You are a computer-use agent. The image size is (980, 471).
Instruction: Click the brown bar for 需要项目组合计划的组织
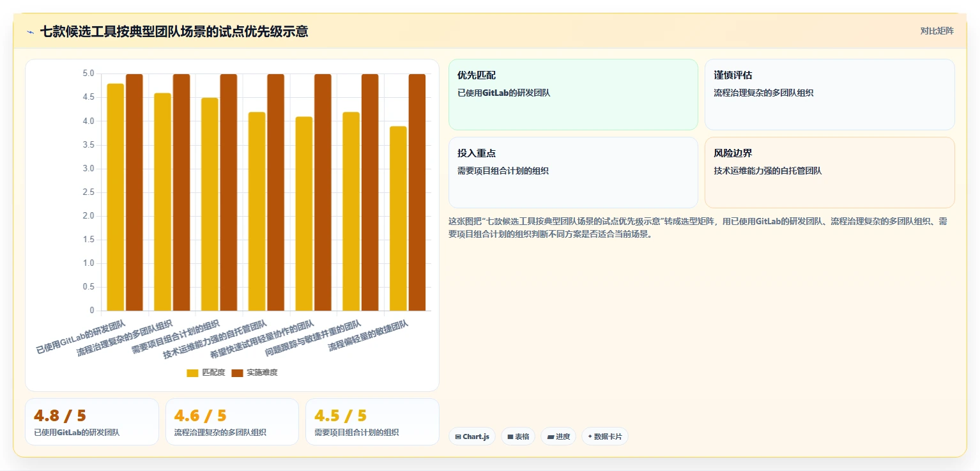coord(229,192)
